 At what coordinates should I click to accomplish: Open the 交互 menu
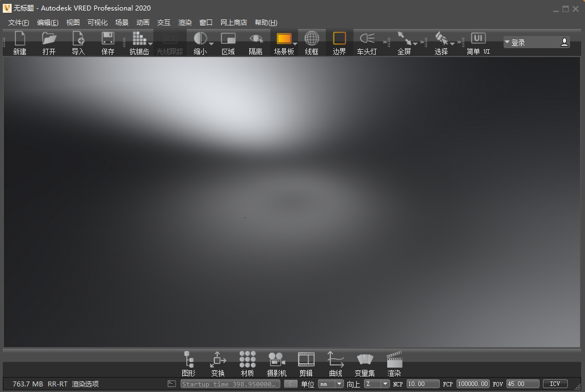pyautogui.click(x=164, y=22)
